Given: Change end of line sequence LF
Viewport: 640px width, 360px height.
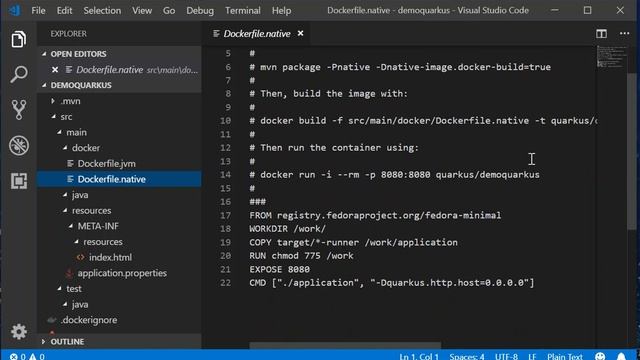Looking at the screenshot, I should click(x=532, y=356).
